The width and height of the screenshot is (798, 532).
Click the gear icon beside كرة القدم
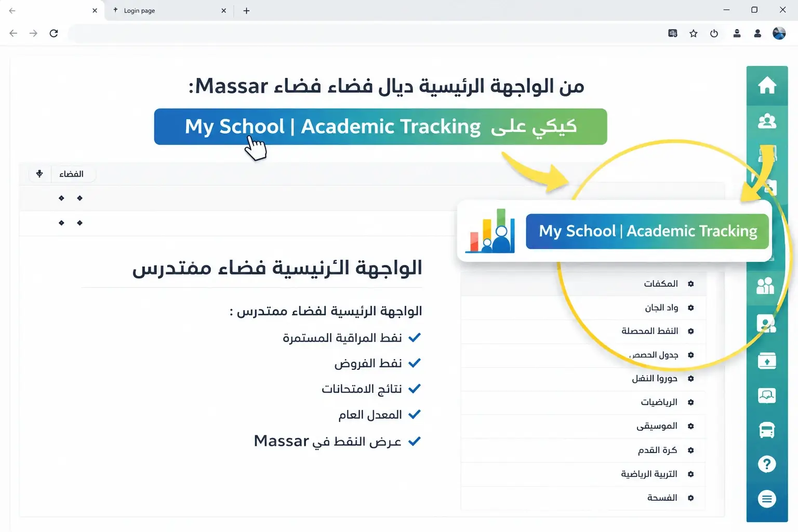click(x=691, y=450)
